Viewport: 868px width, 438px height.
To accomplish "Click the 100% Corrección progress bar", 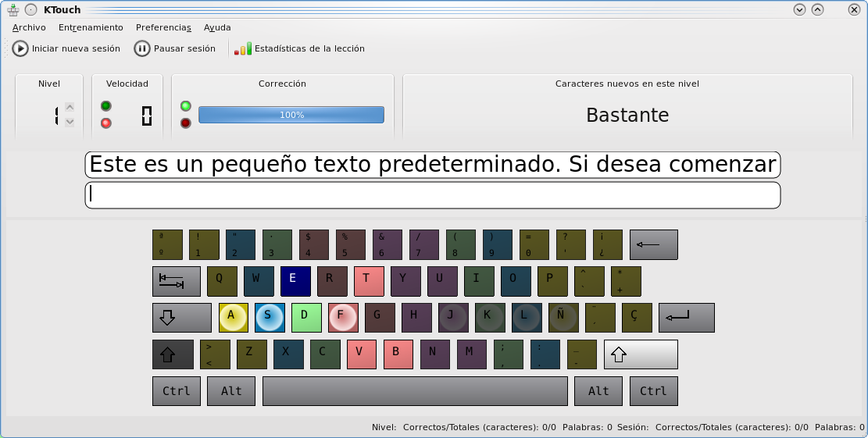I will click(x=291, y=115).
